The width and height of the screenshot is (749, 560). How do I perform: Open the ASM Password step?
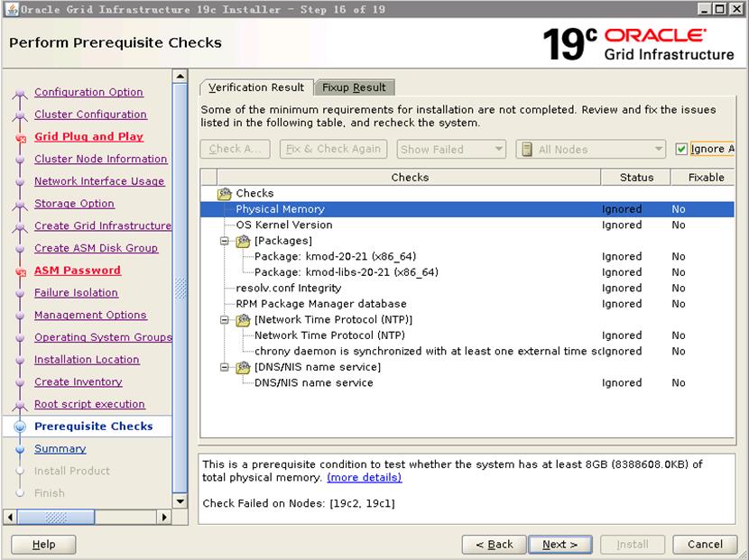(77, 271)
